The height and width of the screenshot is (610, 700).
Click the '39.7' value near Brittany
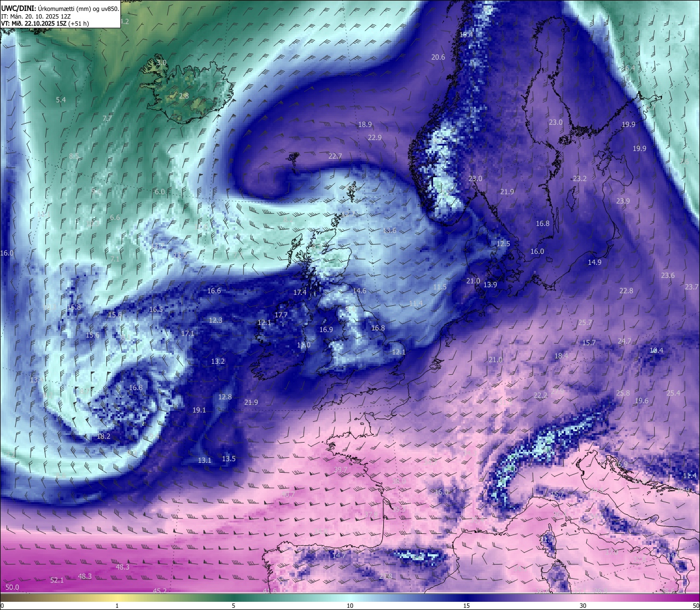[340, 469]
